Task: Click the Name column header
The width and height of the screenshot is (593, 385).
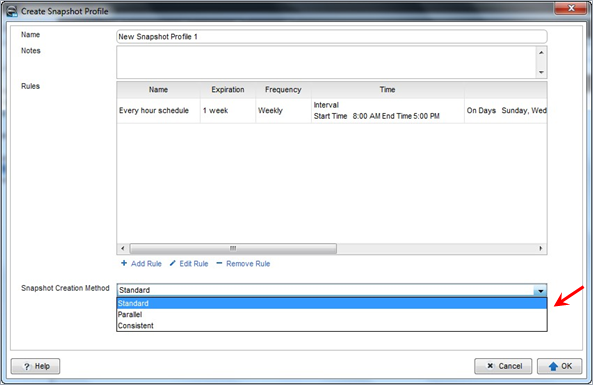Action: [x=158, y=90]
